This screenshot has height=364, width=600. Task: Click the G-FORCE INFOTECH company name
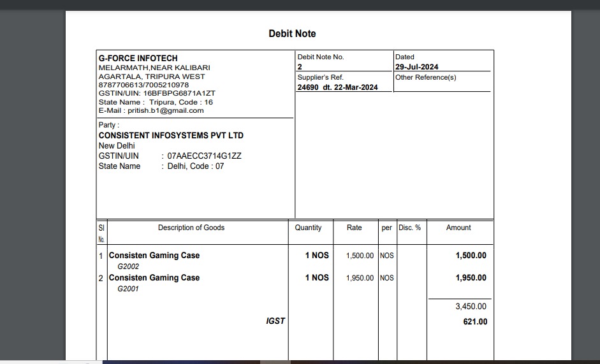(x=138, y=58)
